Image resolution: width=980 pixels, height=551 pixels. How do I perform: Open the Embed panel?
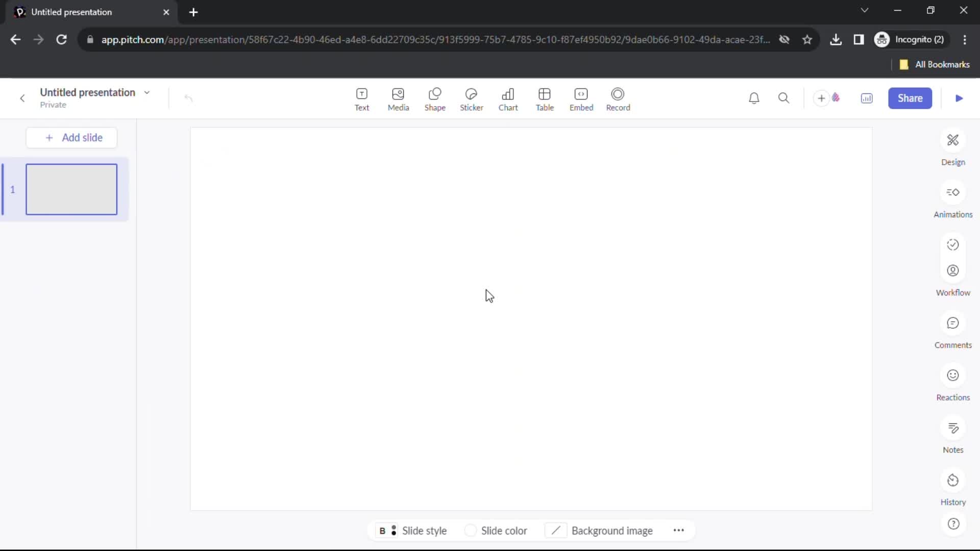[x=581, y=98]
